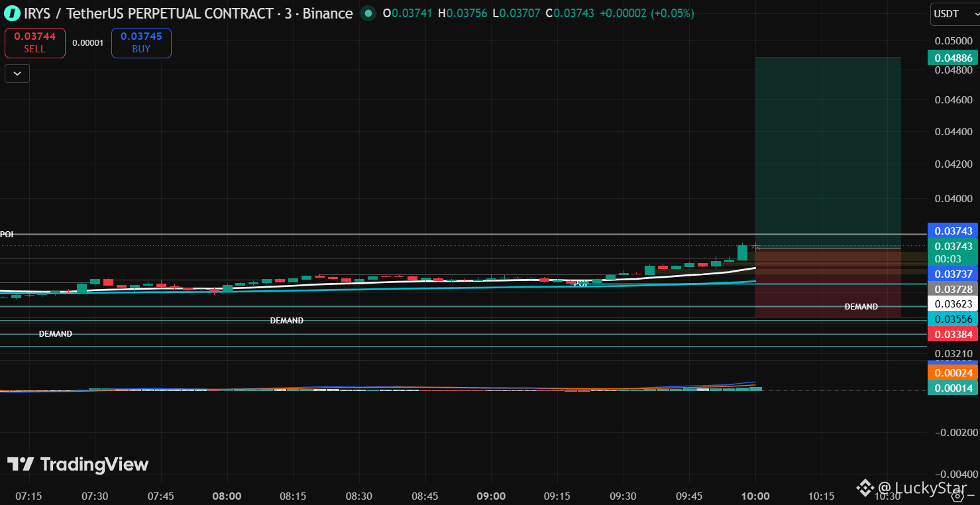Click 08:45 on the time axis

click(x=425, y=496)
